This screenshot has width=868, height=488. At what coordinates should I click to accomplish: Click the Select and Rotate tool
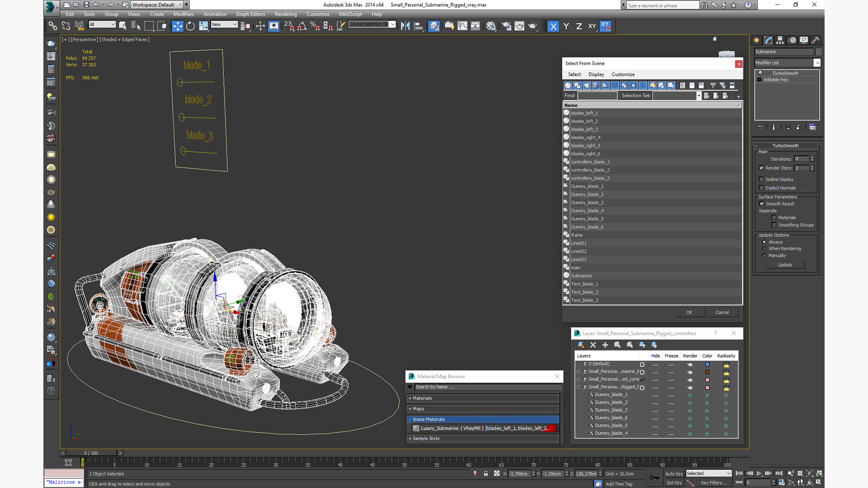pyautogui.click(x=190, y=26)
